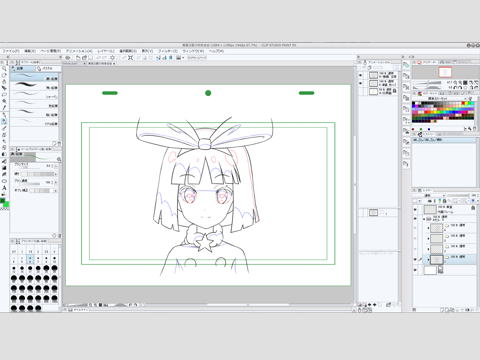
Task: Show the hidden layer just below the folder
Action: [x=415, y=228]
